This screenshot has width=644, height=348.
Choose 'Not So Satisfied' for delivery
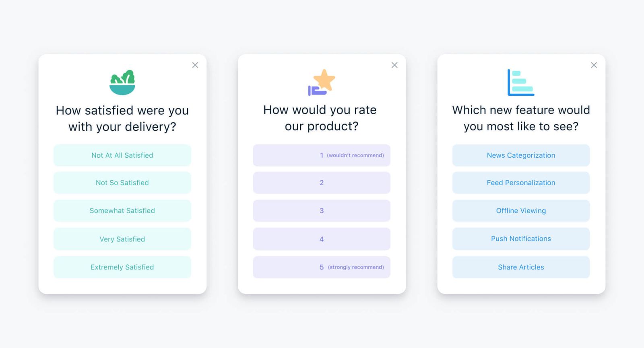point(122,183)
